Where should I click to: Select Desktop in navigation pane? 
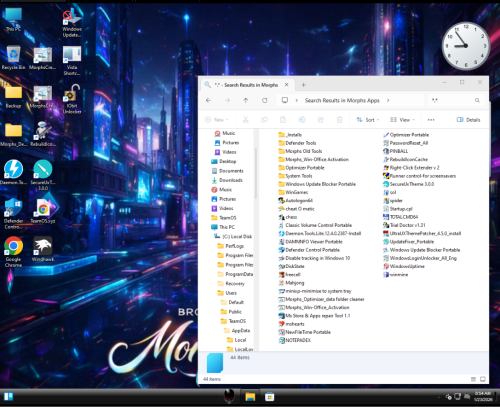(x=224, y=161)
